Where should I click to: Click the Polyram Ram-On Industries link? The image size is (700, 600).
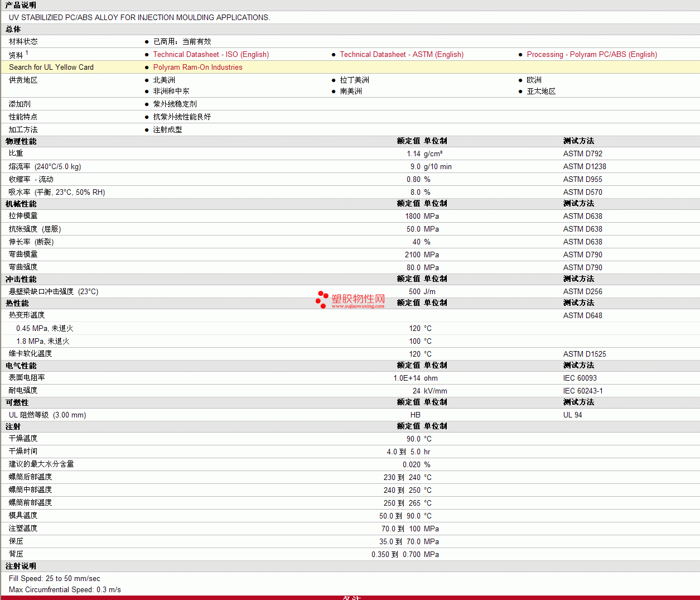197,68
